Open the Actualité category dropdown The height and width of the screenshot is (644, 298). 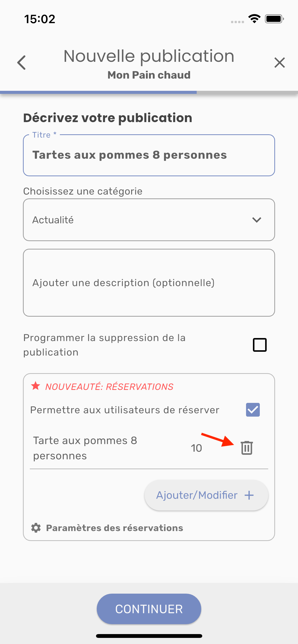[x=149, y=220]
